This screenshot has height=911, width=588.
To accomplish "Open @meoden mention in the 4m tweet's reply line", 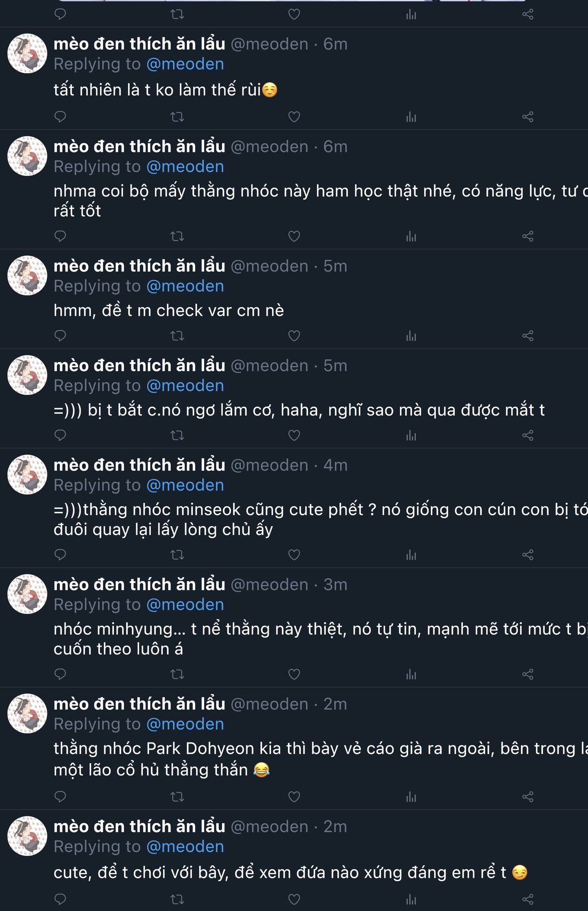I will pos(185,485).
